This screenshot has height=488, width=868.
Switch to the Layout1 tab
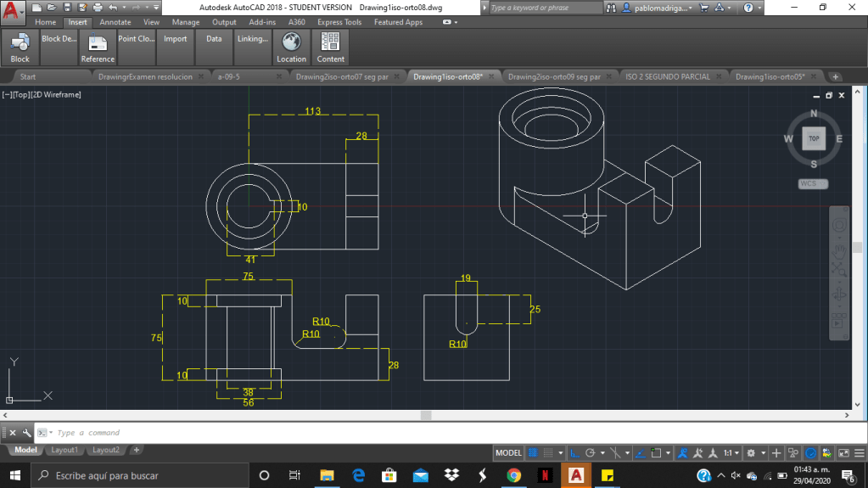64,450
